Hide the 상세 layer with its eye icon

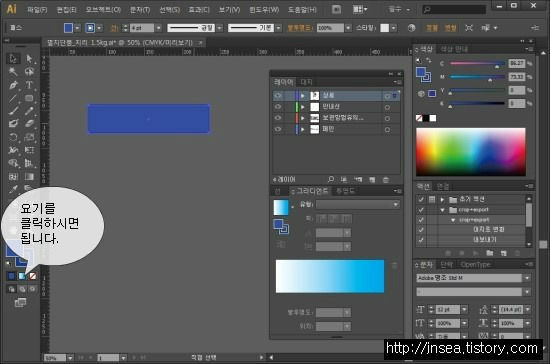click(x=278, y=95)
